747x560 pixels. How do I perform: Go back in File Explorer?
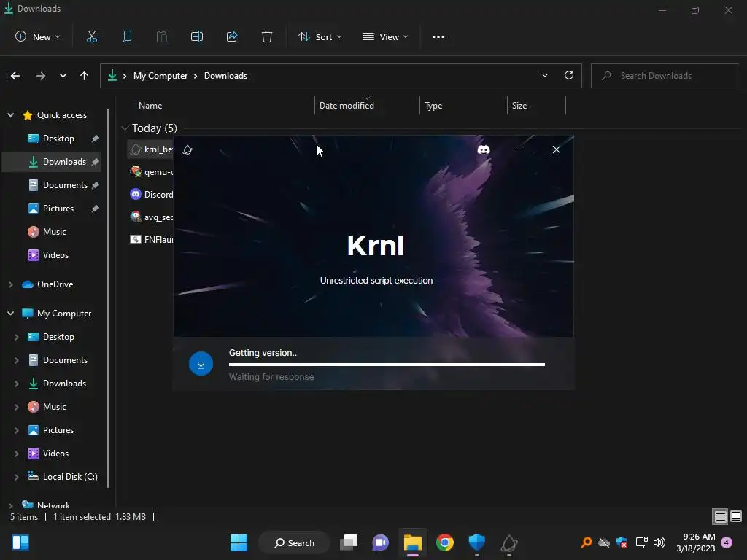pyautogui.click(x=15, y=76)
